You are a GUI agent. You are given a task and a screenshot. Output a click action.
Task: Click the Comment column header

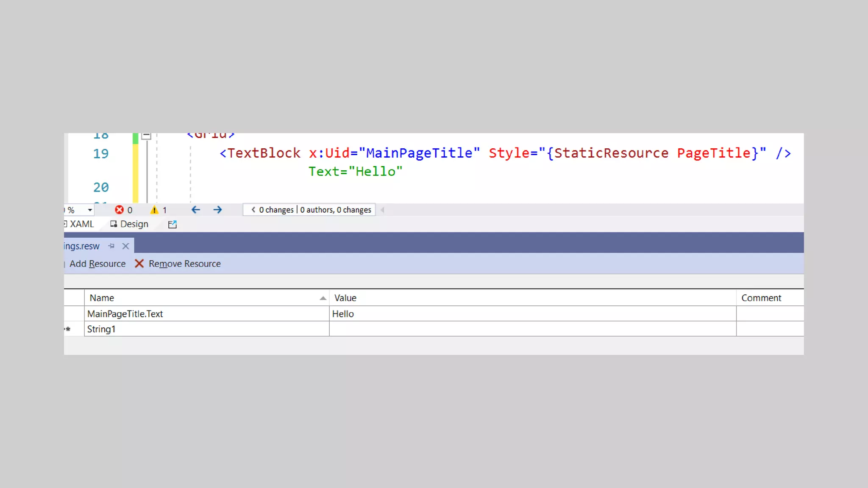pyautogui.click(x=761, y=298)
